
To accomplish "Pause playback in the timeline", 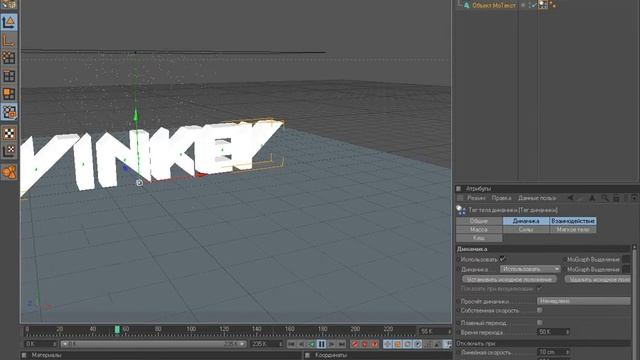I will tap(322, 344).
